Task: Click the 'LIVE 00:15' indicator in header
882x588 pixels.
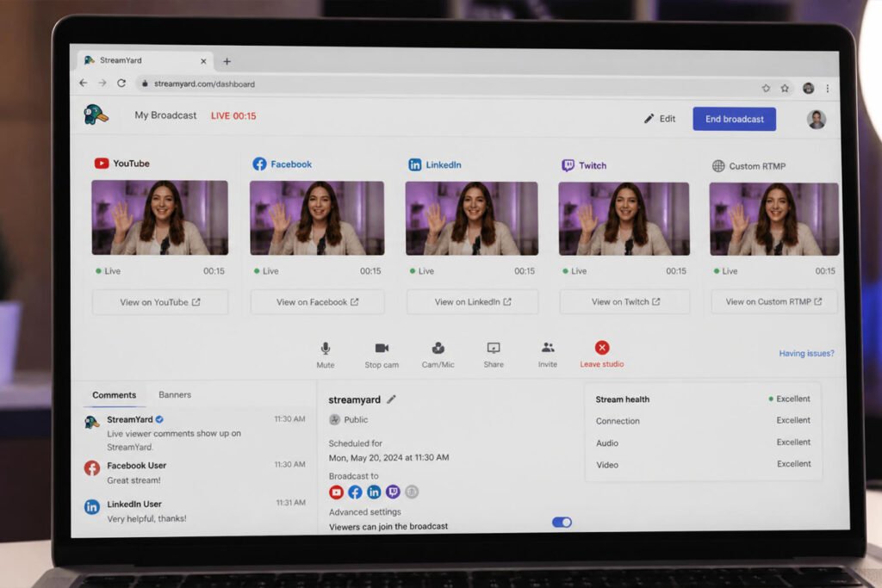Action: 233,116
